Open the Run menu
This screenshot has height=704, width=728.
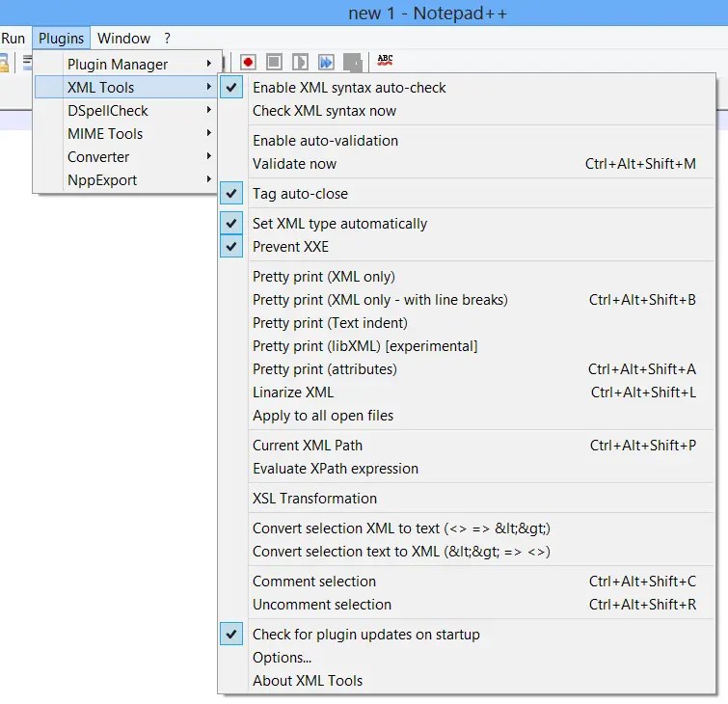[x=13, y=38]
